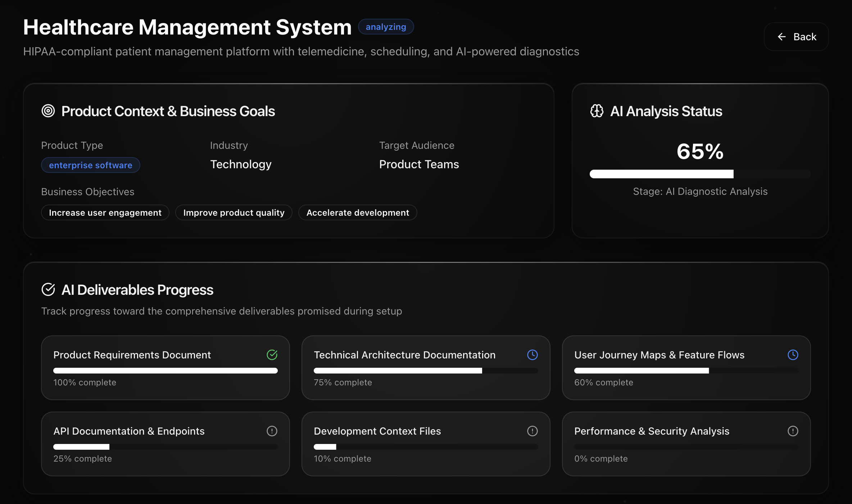This screenshot has height=504, width=852.
Task: Click the brain icon in AI Analysis Status
Action: coord(597,111)
